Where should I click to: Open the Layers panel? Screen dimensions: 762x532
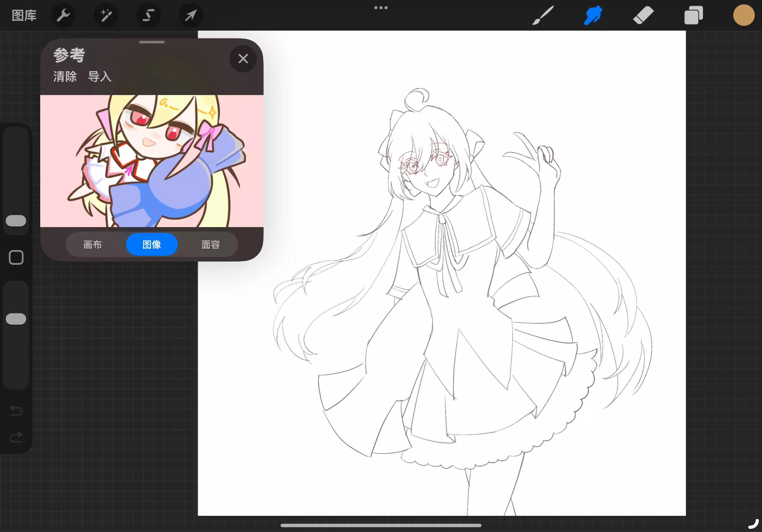(693, 15)
